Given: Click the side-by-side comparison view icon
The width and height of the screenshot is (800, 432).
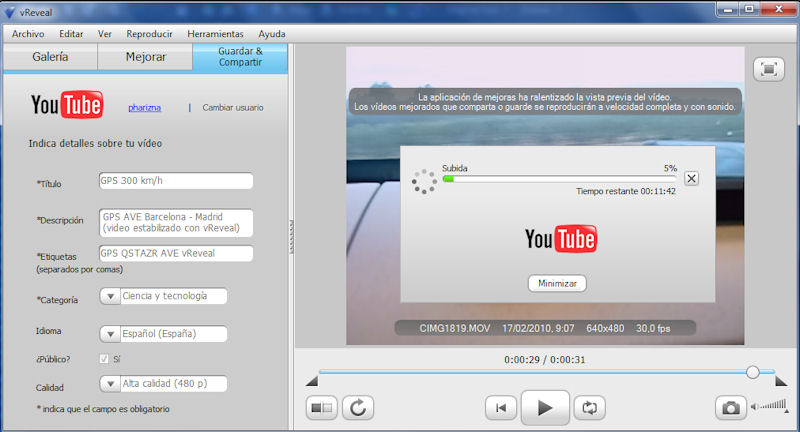Looking at the screenshot, I should click(x=321, y=408).
